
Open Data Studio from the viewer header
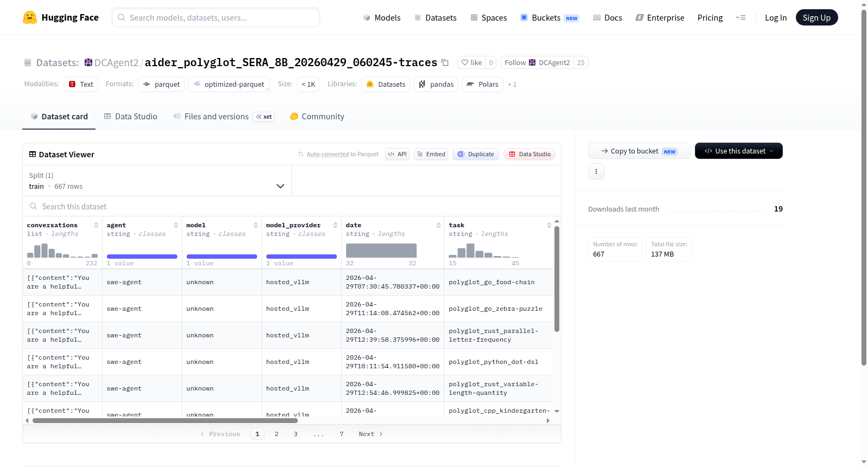point(529,154)
